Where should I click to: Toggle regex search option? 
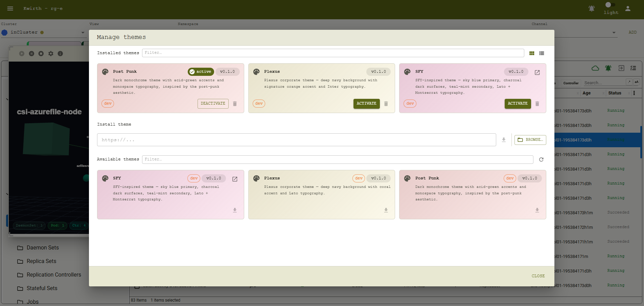629,82
